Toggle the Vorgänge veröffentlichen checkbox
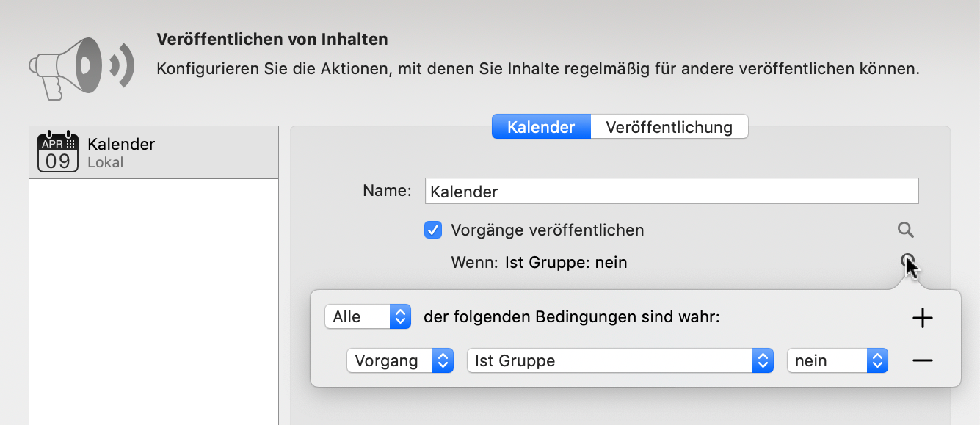 [433, 230]
